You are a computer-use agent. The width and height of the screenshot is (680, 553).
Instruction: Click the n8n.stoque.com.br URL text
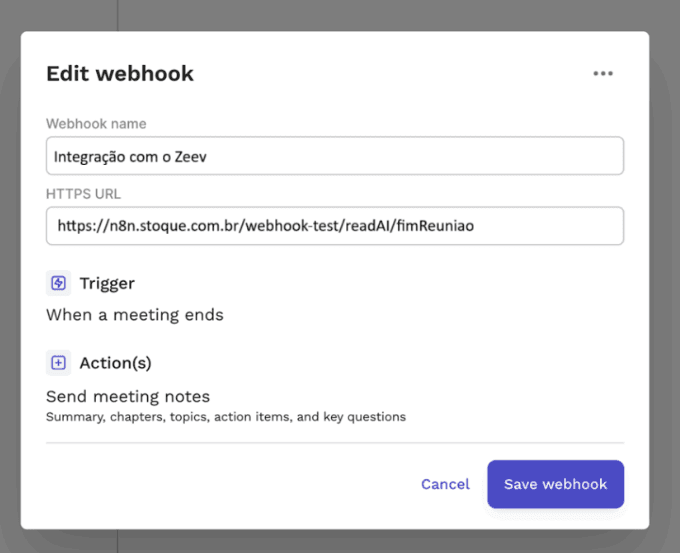coord(265,226)
